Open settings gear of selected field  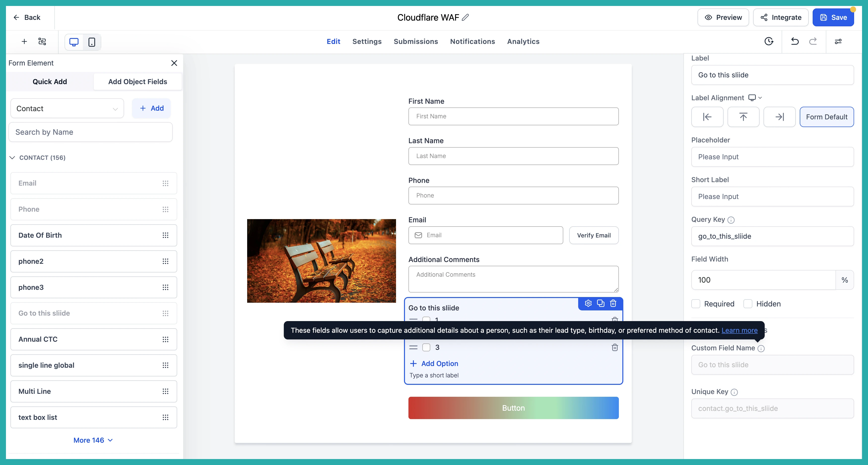coord(588,303)
